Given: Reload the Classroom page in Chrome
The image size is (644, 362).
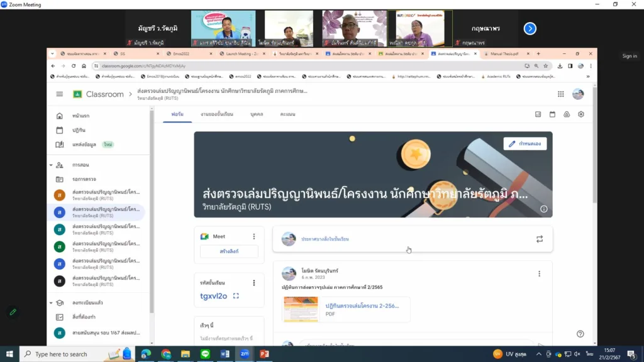Looking at the screenshot, I should point(74,65).
